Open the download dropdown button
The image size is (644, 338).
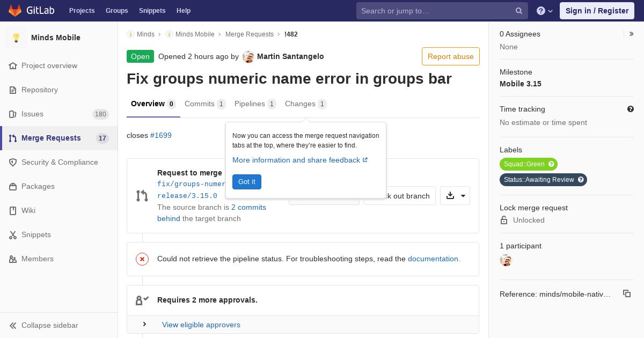click(x=455, y=196)
